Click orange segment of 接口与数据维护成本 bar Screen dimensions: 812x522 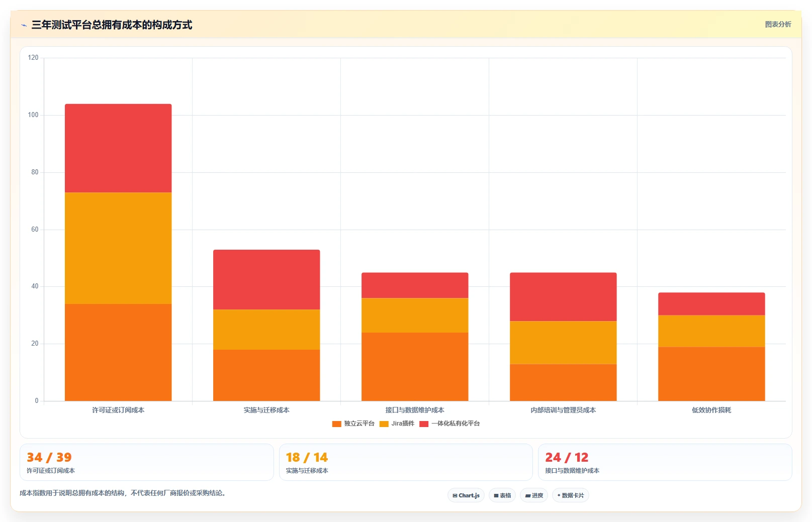[415, 367]
